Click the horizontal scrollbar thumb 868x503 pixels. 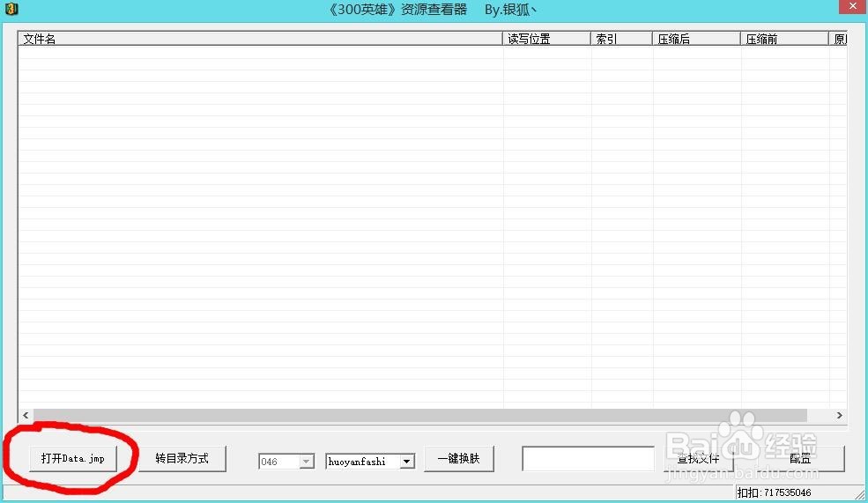pos(420,415)
